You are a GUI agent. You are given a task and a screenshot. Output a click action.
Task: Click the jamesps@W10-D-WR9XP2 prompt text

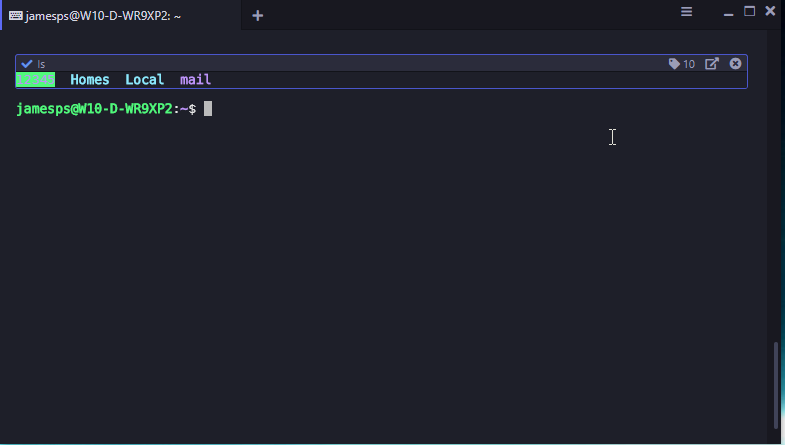pyautogui.click(x=94, y=109)
